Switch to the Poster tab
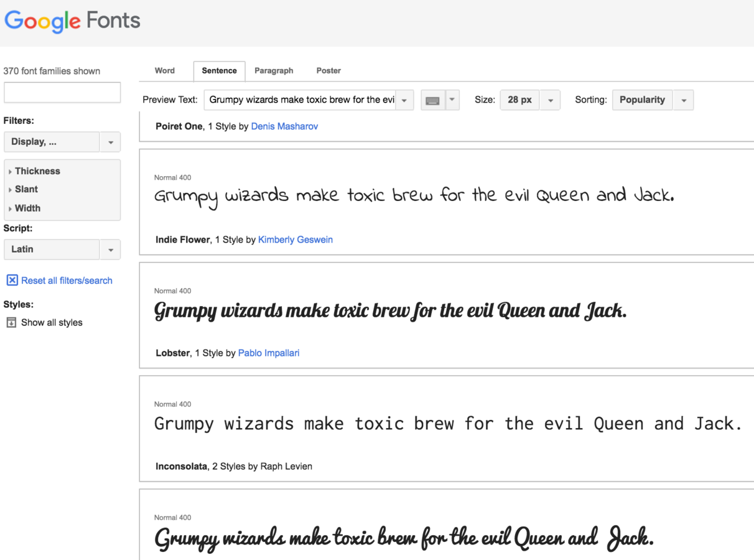Screen dimensions: 754x560 coord(328,71)
